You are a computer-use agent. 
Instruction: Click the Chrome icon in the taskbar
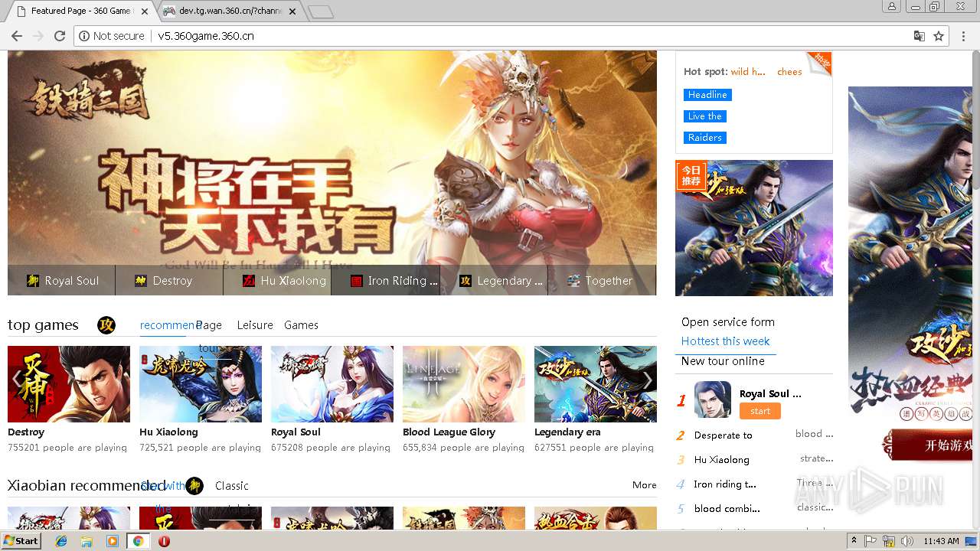(x=138, y=541)
